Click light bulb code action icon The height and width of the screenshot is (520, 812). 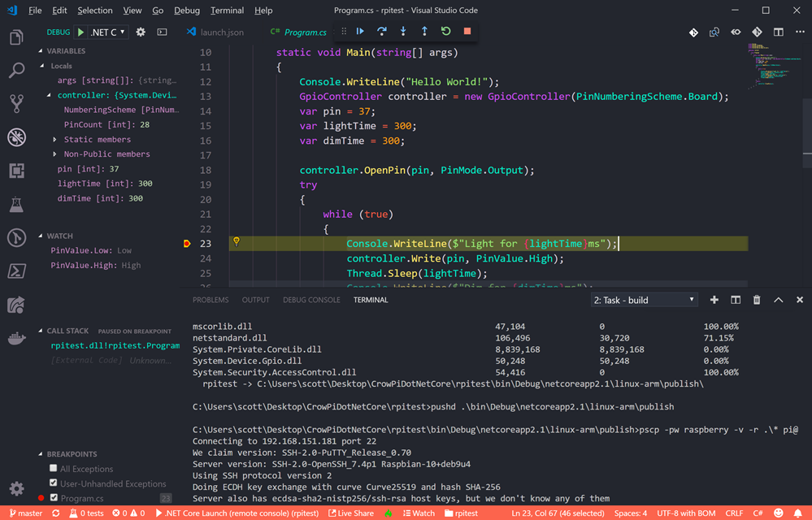coord(237,241)
